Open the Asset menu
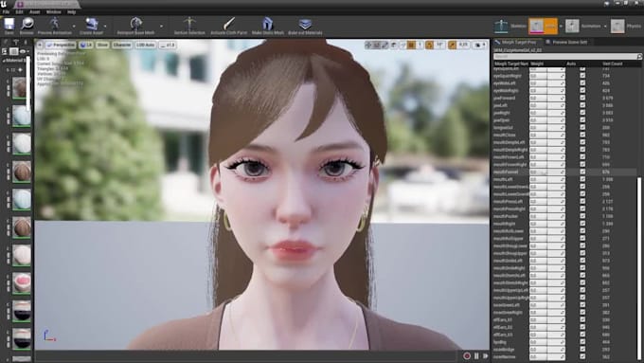Screen dimensions: 644x363 [x=34, y=12]
